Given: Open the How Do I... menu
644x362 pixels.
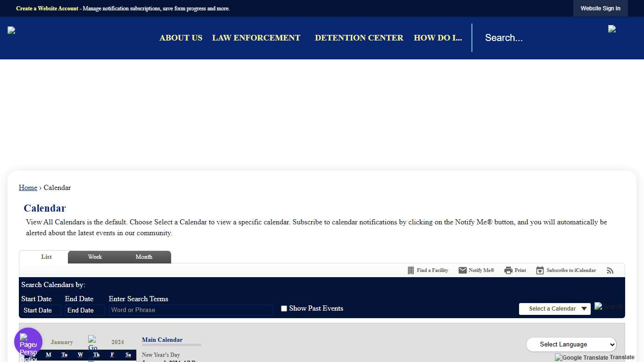Looking at the screenshot, I should coord(438,38).
